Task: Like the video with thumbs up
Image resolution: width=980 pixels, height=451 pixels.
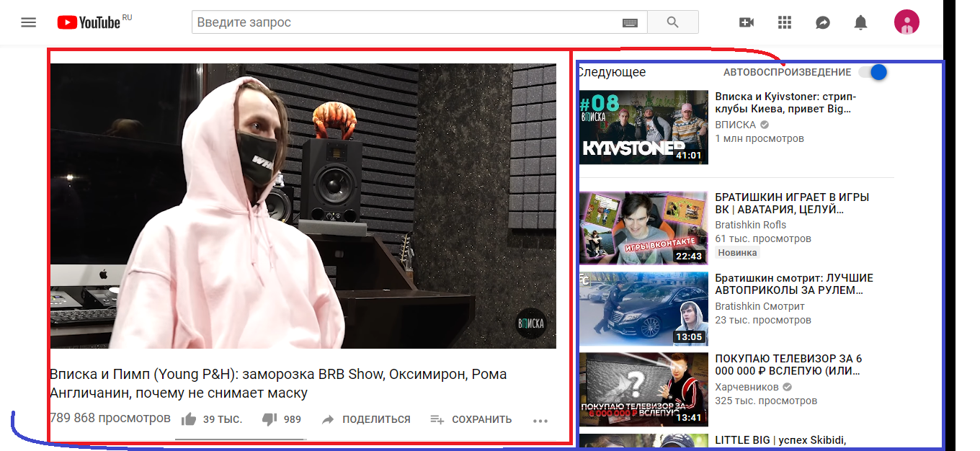Action: (189, 419)
